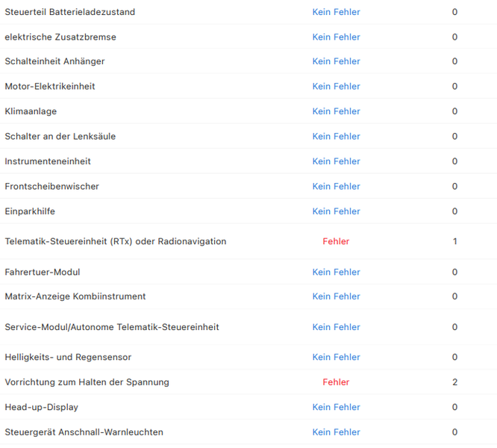Select the 'Head-up-Display' row label

pos(41,407)
